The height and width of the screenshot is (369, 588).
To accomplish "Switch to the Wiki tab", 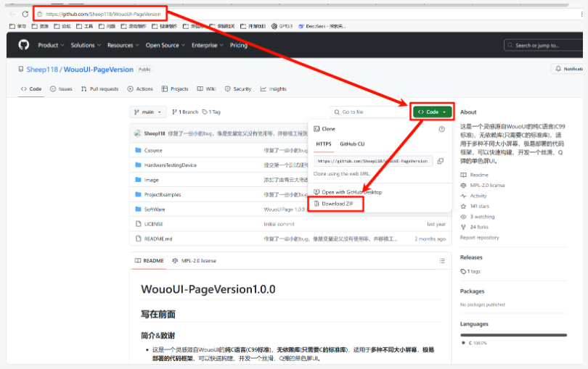I will 207,88.
